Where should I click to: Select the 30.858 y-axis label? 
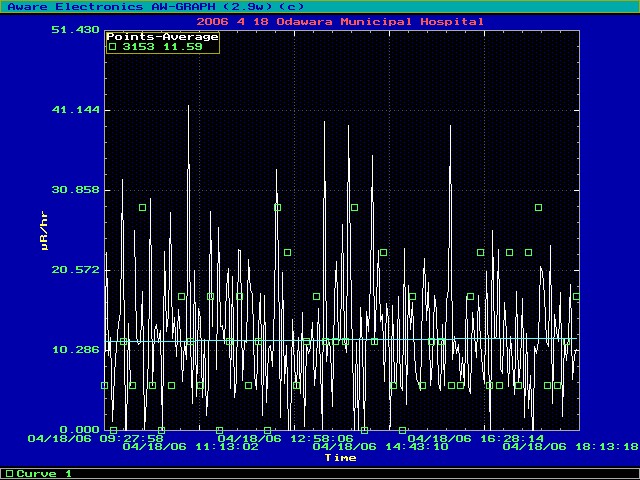(75, 190)
